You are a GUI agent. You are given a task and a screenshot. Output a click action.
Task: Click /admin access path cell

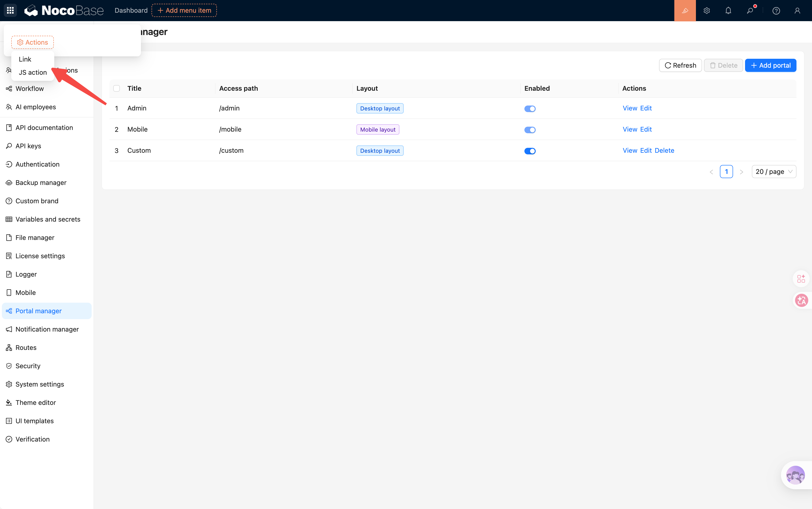229,108
